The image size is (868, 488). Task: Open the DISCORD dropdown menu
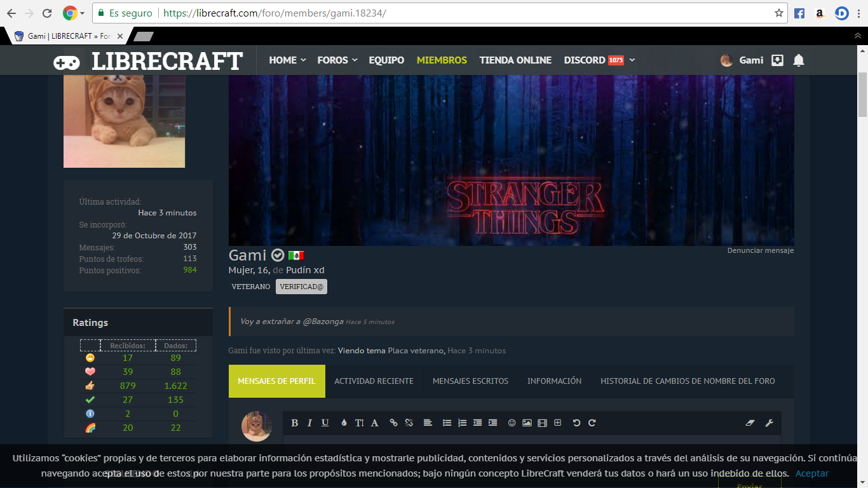[632, 60]
